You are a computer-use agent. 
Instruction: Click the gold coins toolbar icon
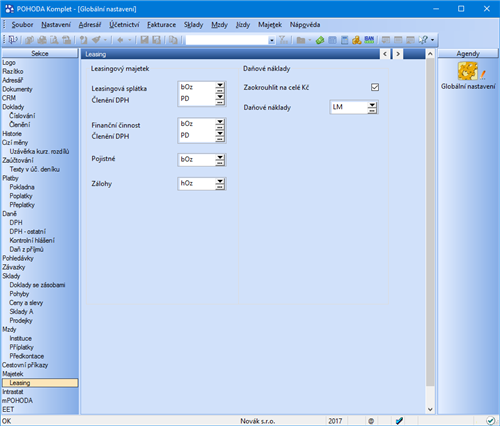pos(357,40)
